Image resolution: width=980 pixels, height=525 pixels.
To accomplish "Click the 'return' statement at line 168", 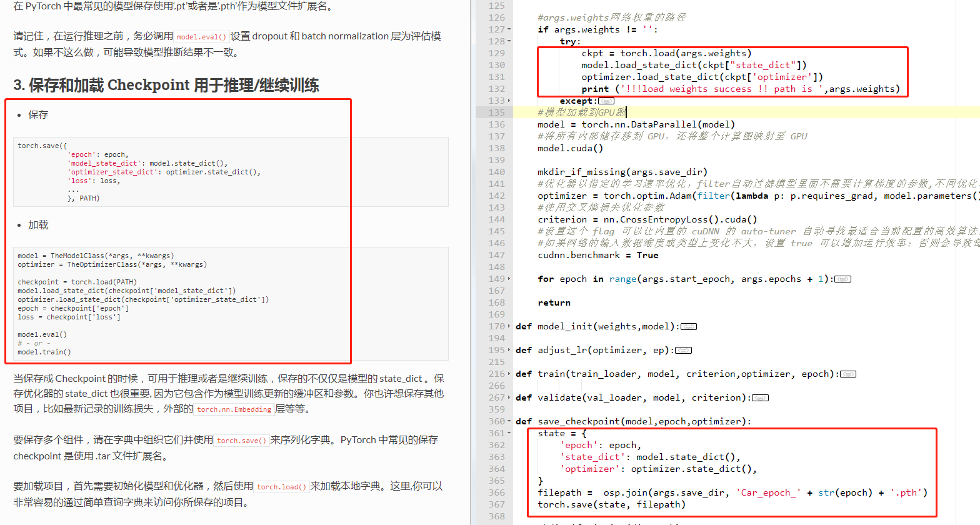I will click(554, 302).
